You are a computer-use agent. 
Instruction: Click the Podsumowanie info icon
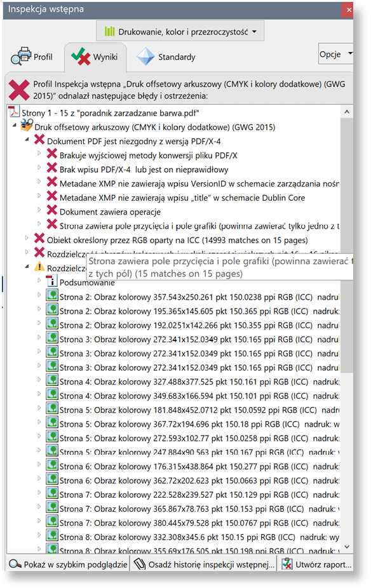click(x=51, y=282)
